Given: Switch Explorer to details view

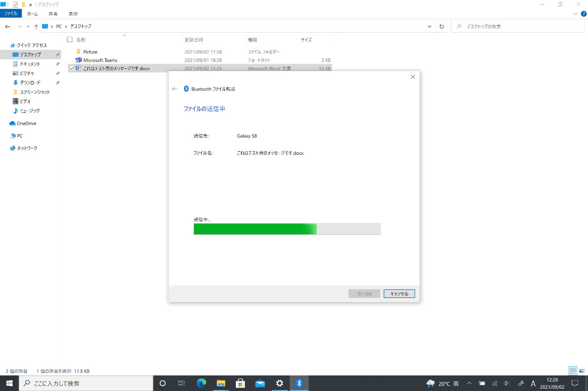Looking at the screenshot, I should (574, 371).
